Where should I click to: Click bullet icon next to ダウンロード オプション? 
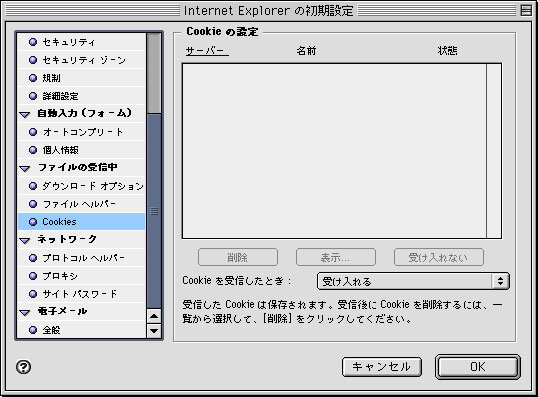(33, 186)
